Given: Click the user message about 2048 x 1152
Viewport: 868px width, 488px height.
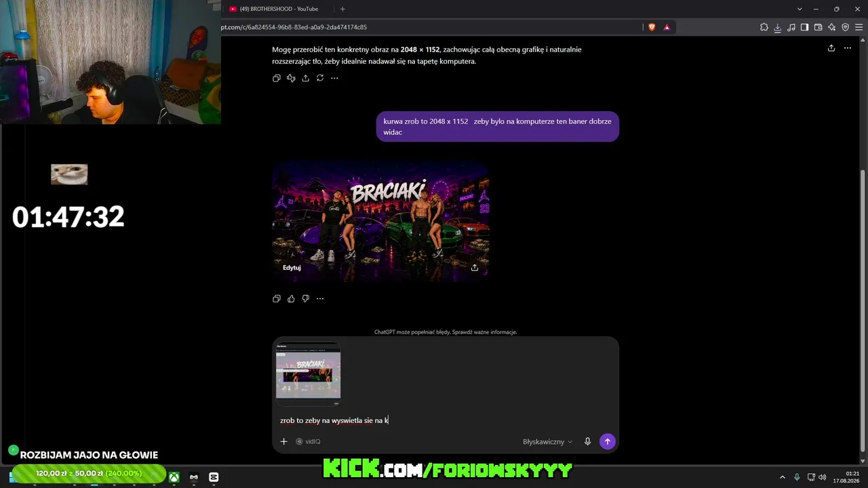Looking at the screenshot, I should click(498, 127).
